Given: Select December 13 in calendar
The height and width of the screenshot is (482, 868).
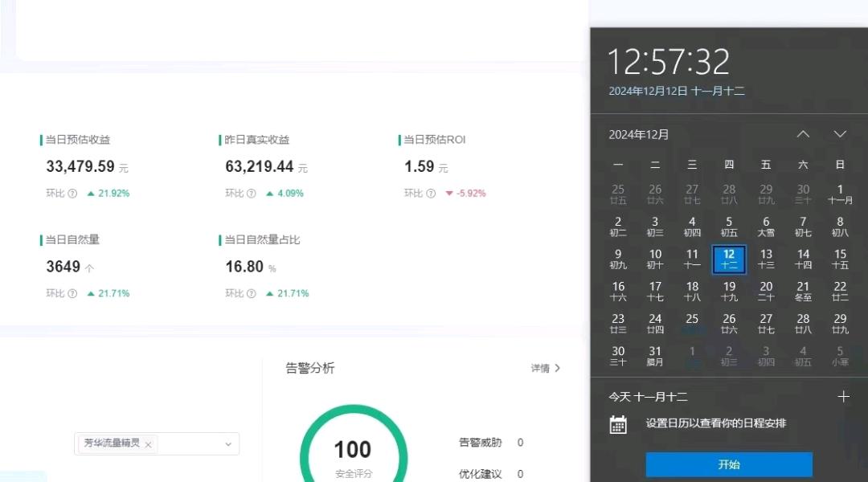Looking at the screenshot, I should [x=766, y=259].
